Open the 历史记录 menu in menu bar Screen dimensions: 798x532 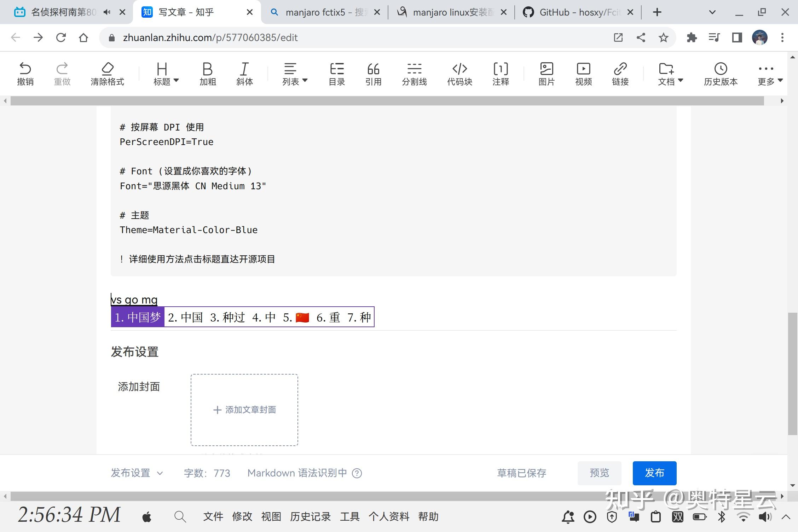310,516
